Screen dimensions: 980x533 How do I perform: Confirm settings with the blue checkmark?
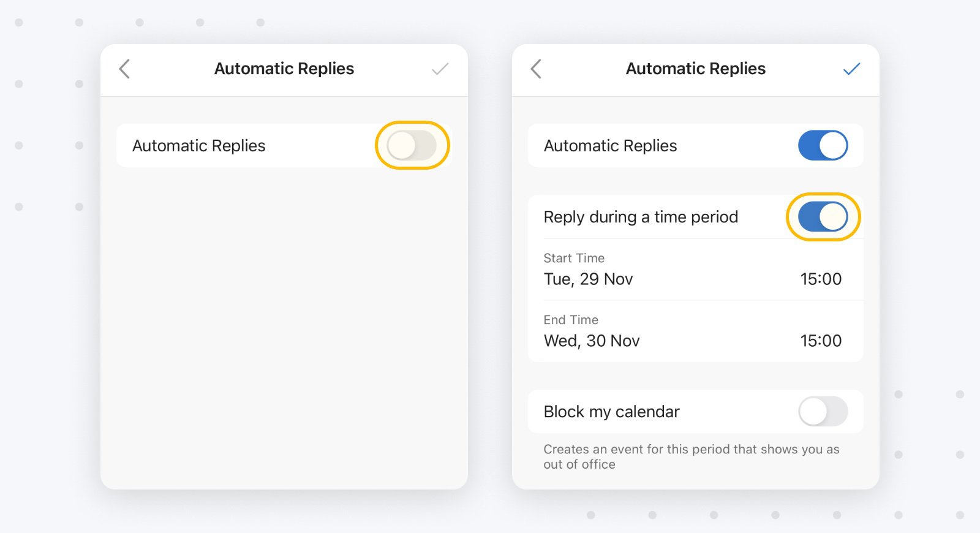852,69
